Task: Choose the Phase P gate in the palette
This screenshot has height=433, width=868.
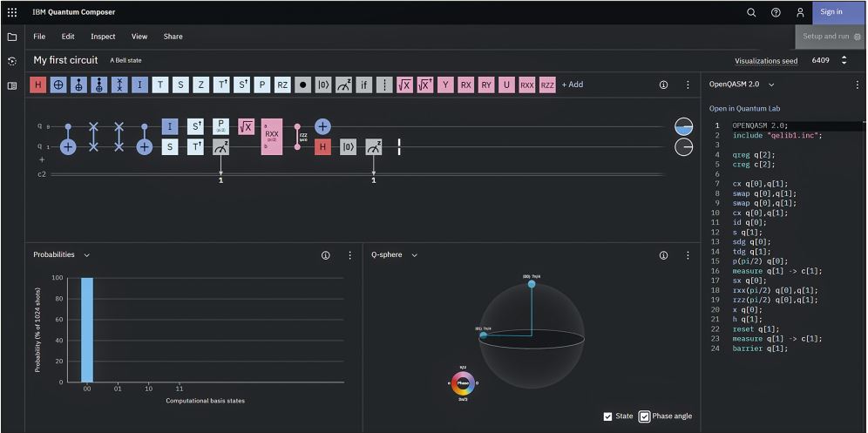Action: [262, 85]
